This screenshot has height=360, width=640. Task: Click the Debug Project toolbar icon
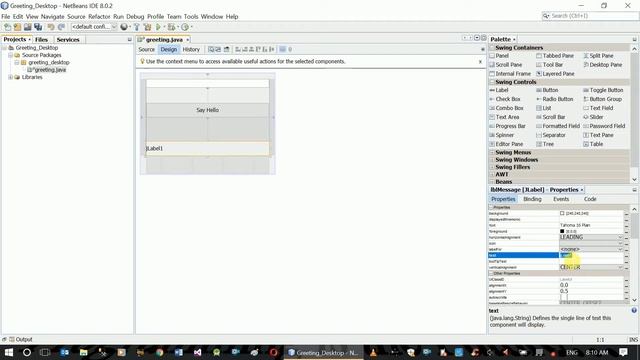[x=171, y=27]
